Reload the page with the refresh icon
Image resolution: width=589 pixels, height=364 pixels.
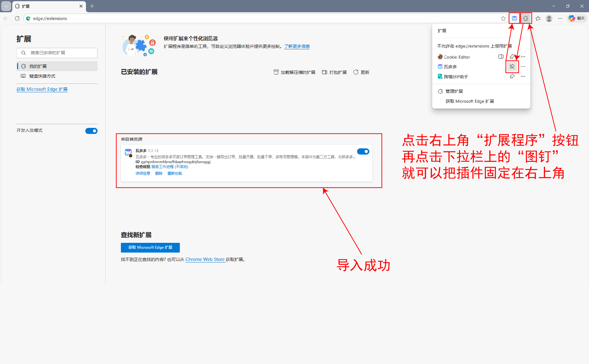tap(17, 18)
